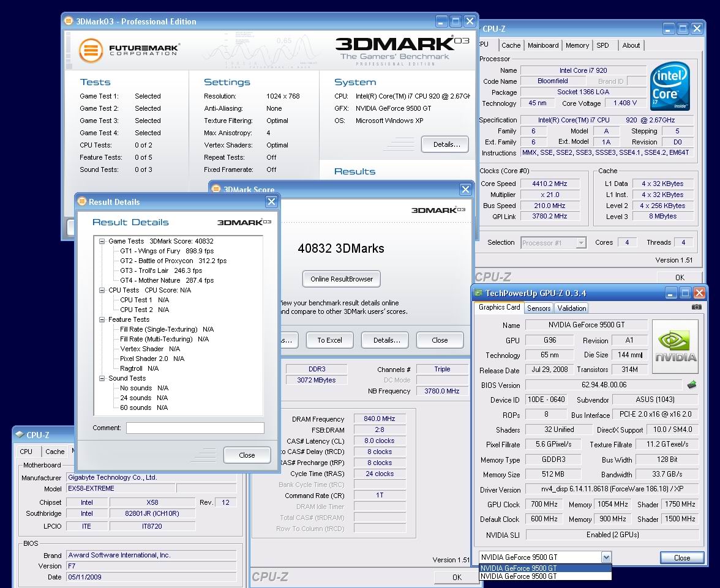The width and height of the screenshot is (720, 588).
Task: Click Close button in 3DMark Score window
Action: pos(440,340)
